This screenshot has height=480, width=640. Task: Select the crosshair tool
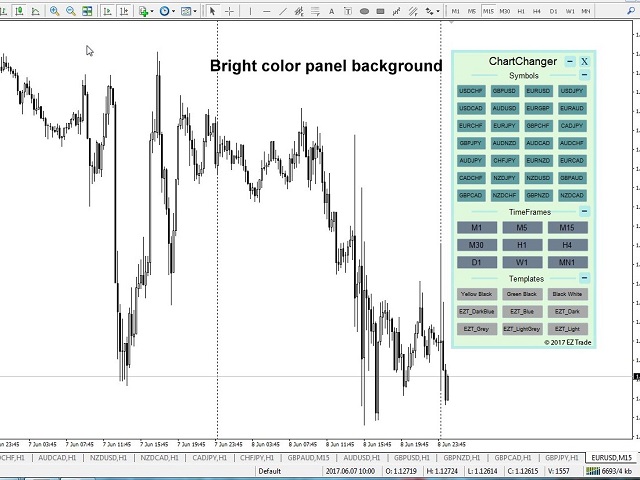pos(229,11)
